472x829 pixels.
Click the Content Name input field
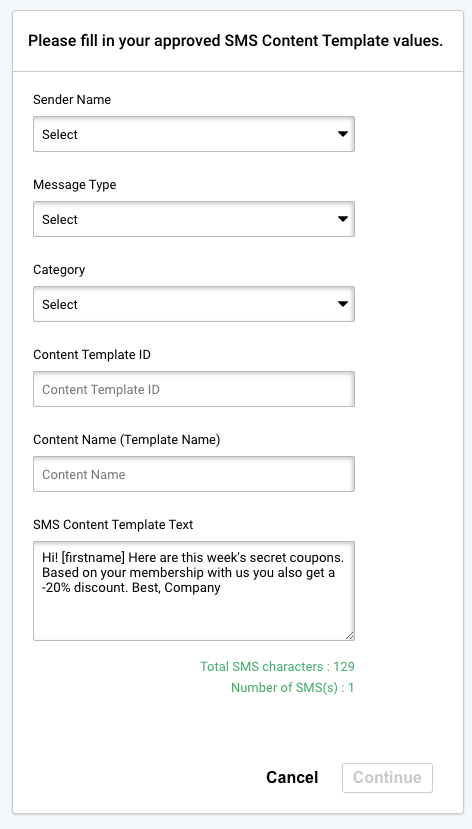click(x=193, y=474)
